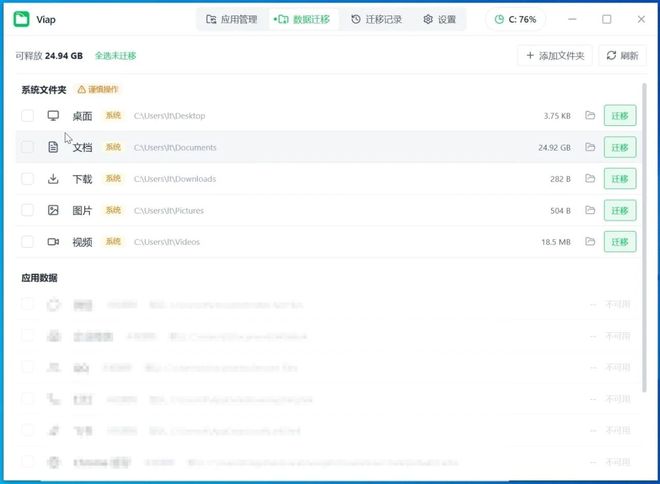Click the C:\Users\it\Documents path text
This screenshot has height=484, width=660.
175,147
